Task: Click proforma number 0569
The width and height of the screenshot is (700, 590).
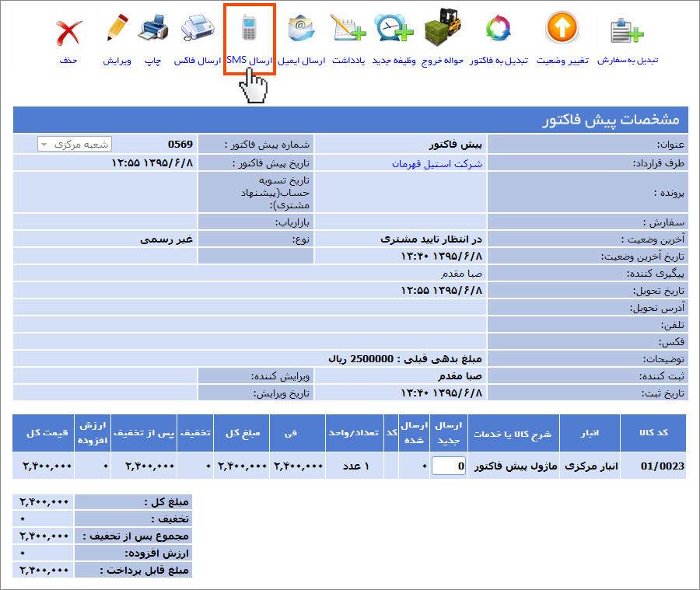Action: tap(180, 144)
